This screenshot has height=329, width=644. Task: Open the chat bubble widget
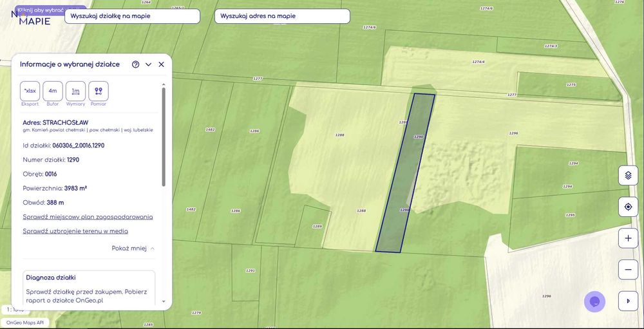pyautogui.click(x=594, y=302)
